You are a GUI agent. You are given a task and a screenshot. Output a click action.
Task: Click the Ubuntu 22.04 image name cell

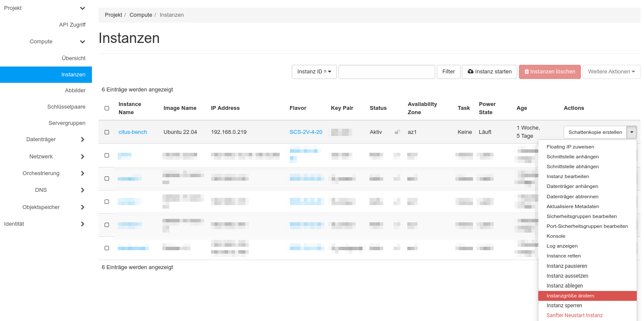tap(180, 132)
